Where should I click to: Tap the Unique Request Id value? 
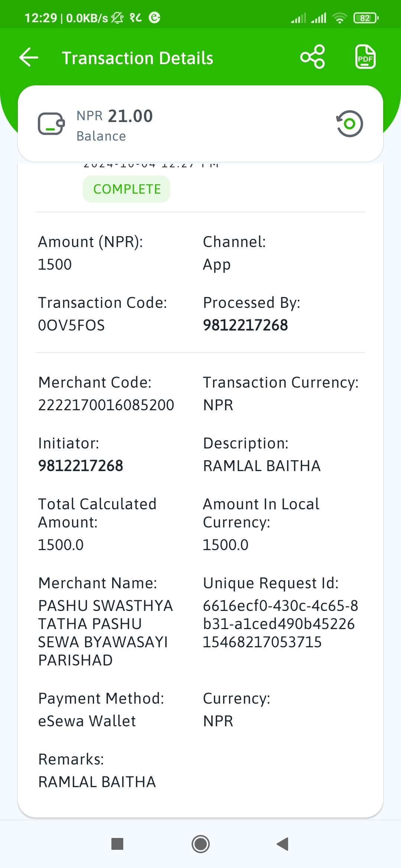[280, 624]
